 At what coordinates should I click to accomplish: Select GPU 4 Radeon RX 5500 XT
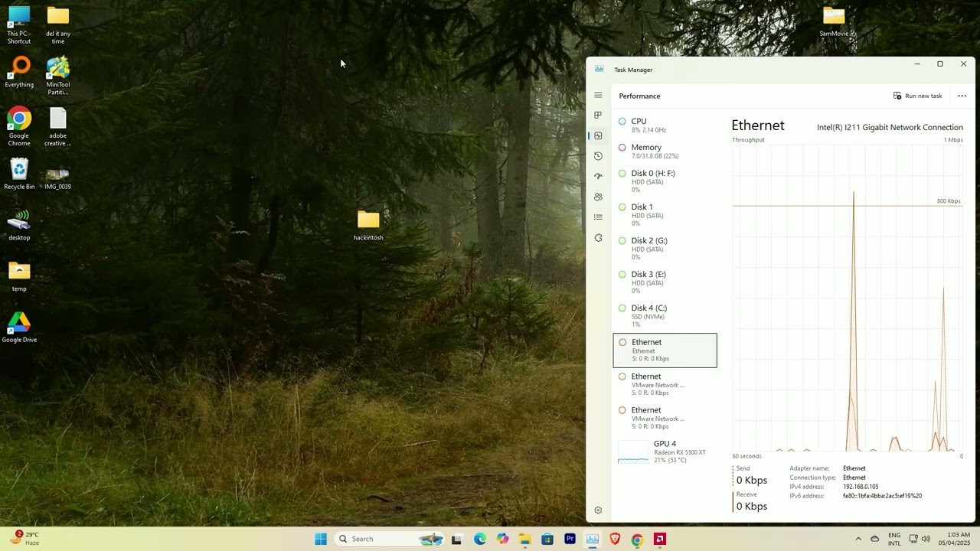pyautogui.click(x=665, y=452)
